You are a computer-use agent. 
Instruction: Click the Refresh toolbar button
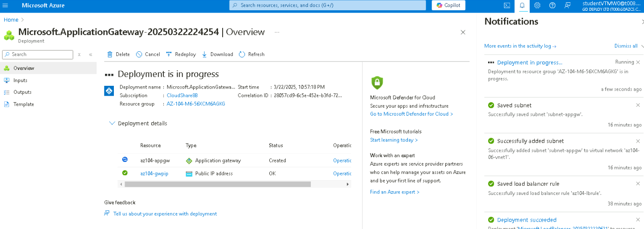point(252,54)
